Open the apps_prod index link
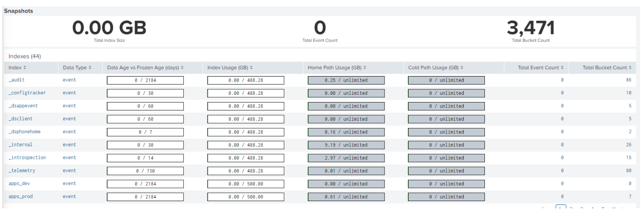644x213 pixels. pos(20,196)
